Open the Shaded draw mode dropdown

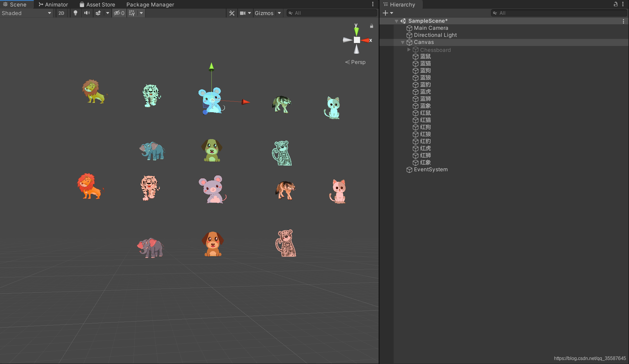(27, 13)
